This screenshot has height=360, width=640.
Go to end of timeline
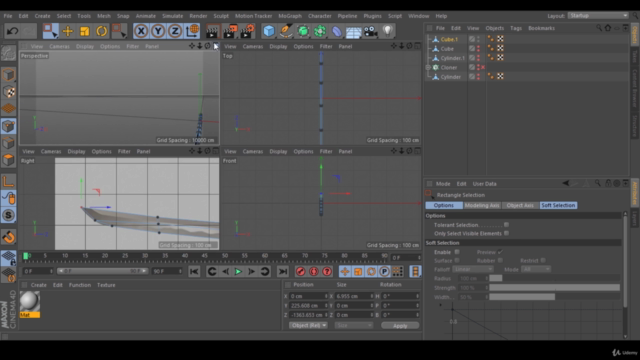point(282,271)
